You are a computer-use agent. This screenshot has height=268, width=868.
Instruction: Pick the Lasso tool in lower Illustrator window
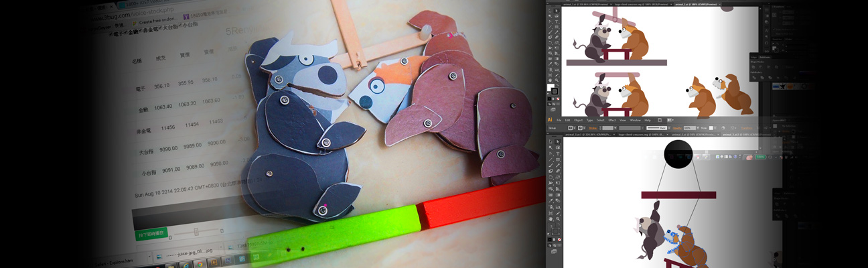(558, 147)
